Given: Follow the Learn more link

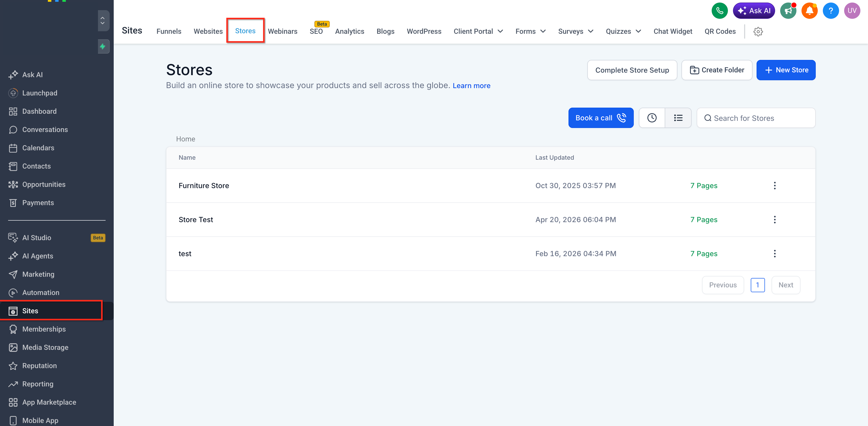Looking at the screenshot, I should click(471, 86).
